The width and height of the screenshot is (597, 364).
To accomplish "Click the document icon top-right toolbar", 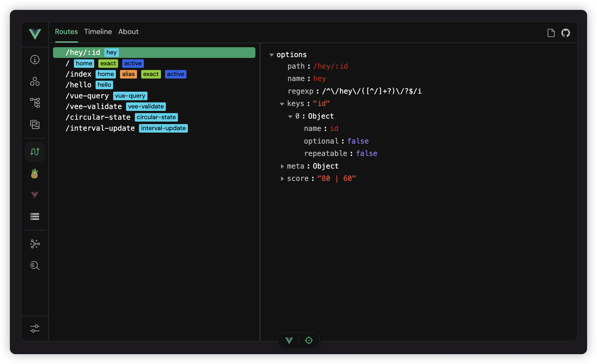I will 551,33.
